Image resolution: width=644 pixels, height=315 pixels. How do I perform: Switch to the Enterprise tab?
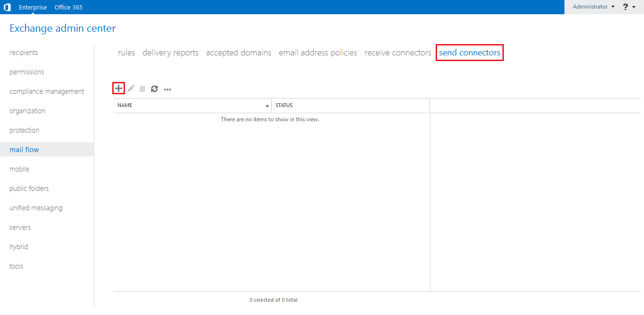tap(33, 7)
